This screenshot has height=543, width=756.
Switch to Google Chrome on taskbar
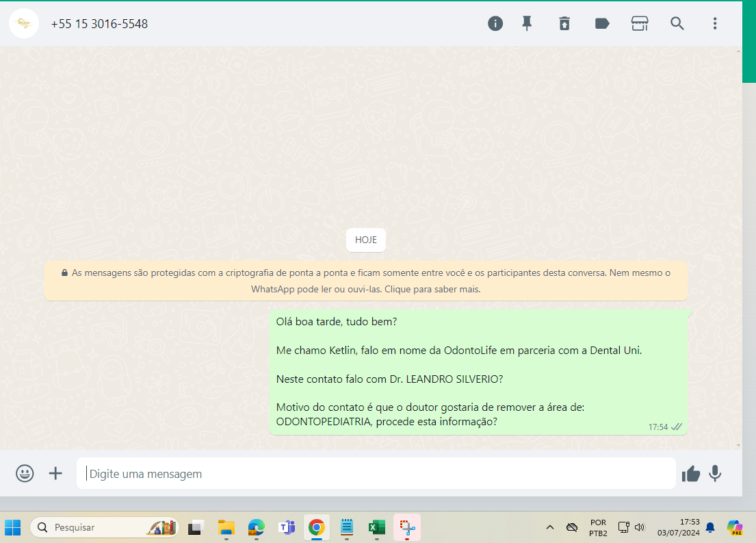coord(316,527)
